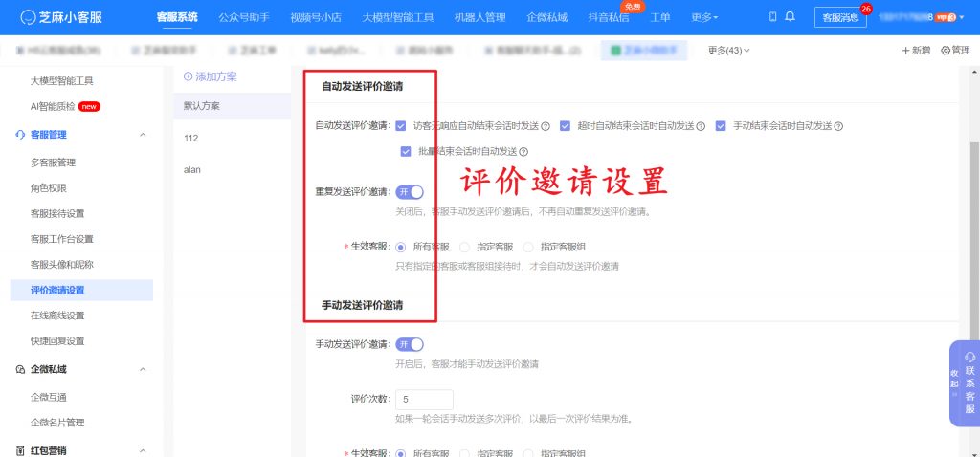Open 在线离线设置 in sidebar
This screenshot has height=457, width=980.
tap(57, 316)
